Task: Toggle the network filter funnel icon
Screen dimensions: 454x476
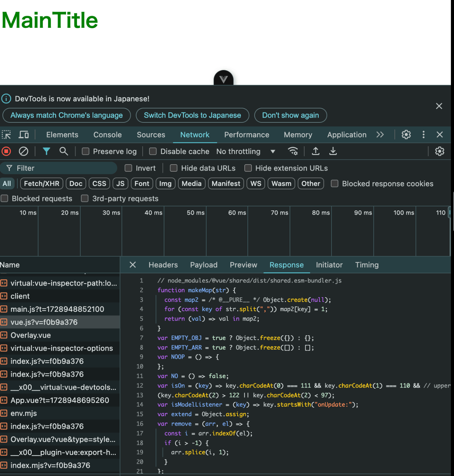Action: (47, 151)
